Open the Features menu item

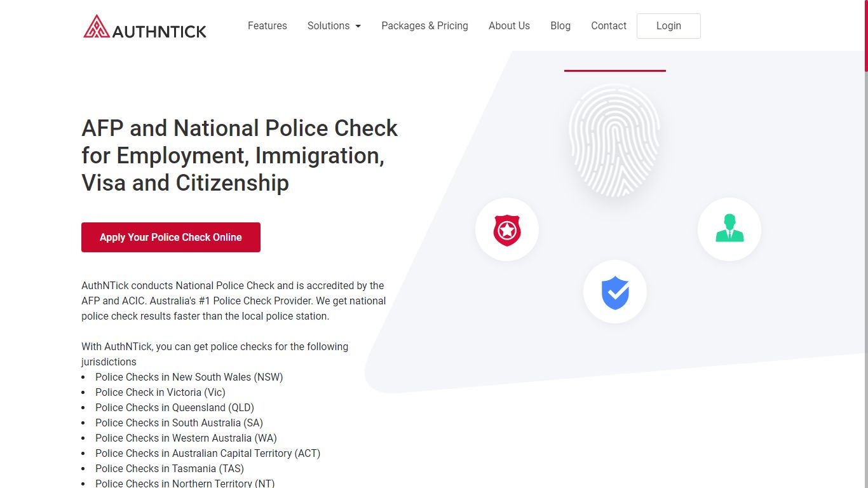tap(268, 26)
